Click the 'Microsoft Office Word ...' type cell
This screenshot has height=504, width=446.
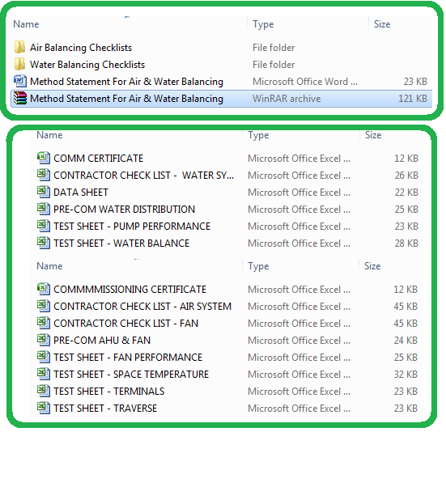(305, 82)
